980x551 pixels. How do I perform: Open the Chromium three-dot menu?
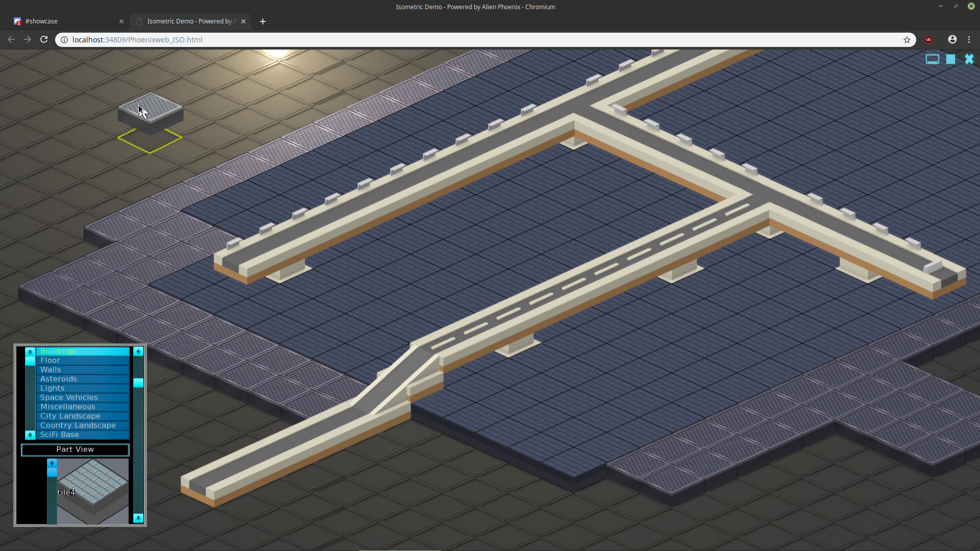point(969,40)
